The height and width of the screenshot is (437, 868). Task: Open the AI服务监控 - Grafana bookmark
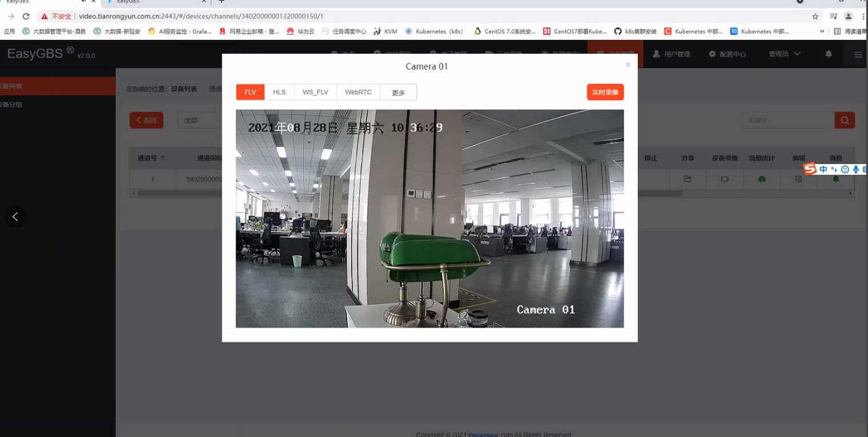click(180, 31)
